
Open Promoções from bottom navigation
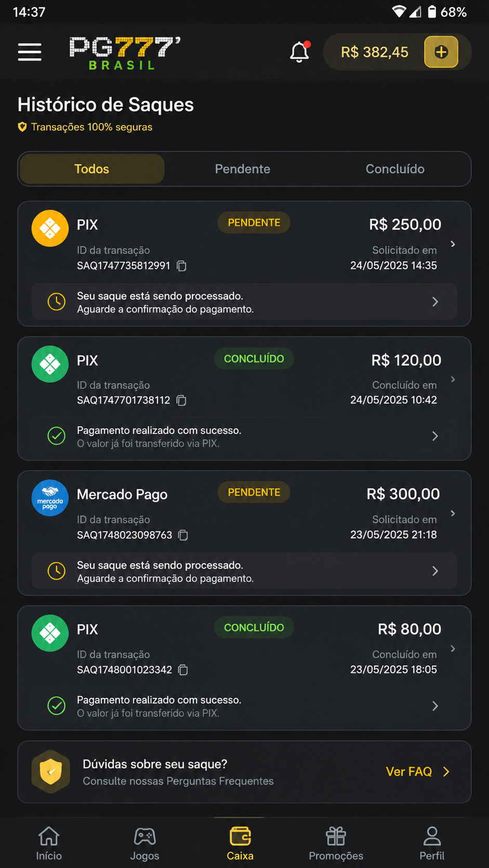tap(336, 844)
